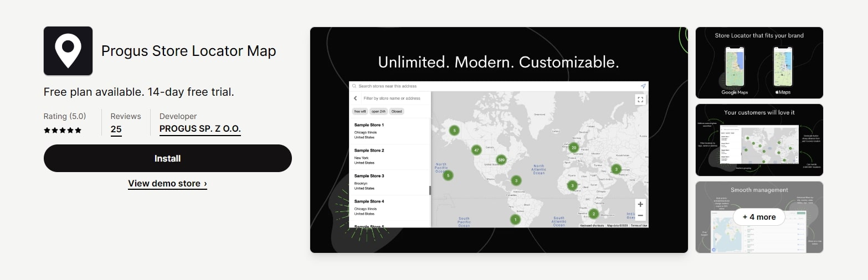This screenshot has height=280, width=868.
Task: Select the free wifi filter tag
Action: click(x=360, y=111)
